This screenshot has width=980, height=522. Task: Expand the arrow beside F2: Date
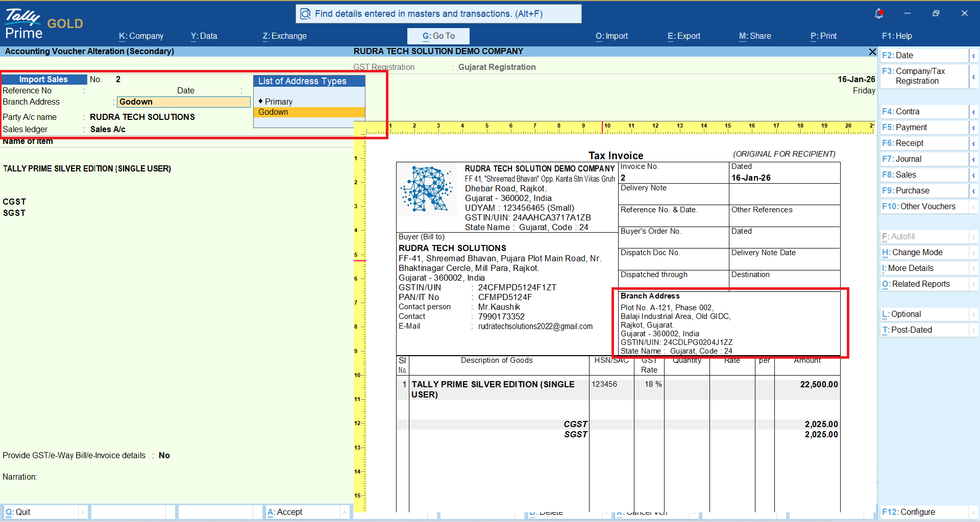point(973,56)
